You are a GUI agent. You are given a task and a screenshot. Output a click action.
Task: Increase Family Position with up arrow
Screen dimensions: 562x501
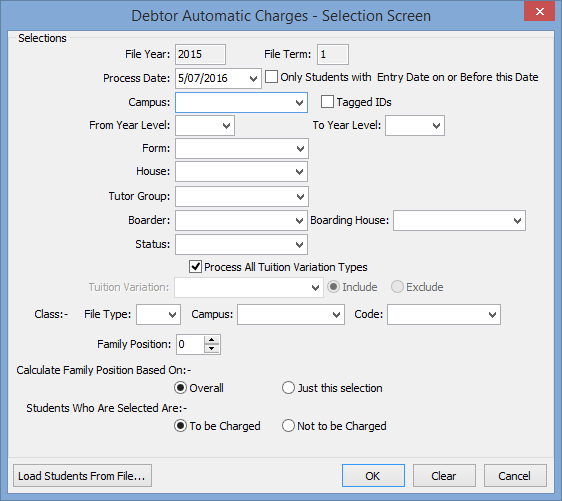212,340
